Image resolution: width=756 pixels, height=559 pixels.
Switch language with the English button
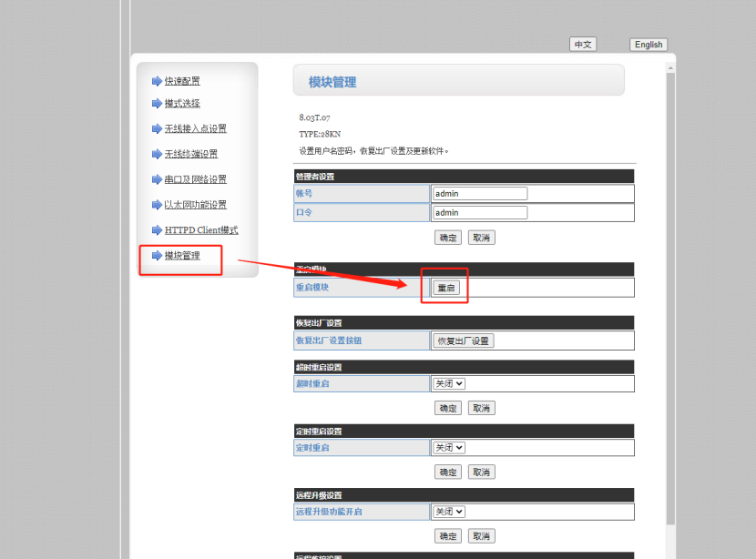[649, 45]
